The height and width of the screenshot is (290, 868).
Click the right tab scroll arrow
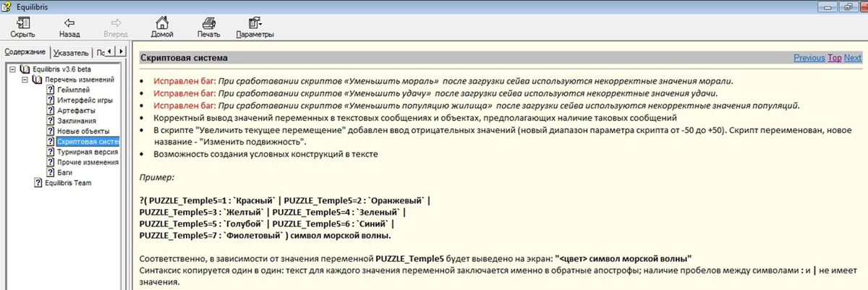[122, 52]
